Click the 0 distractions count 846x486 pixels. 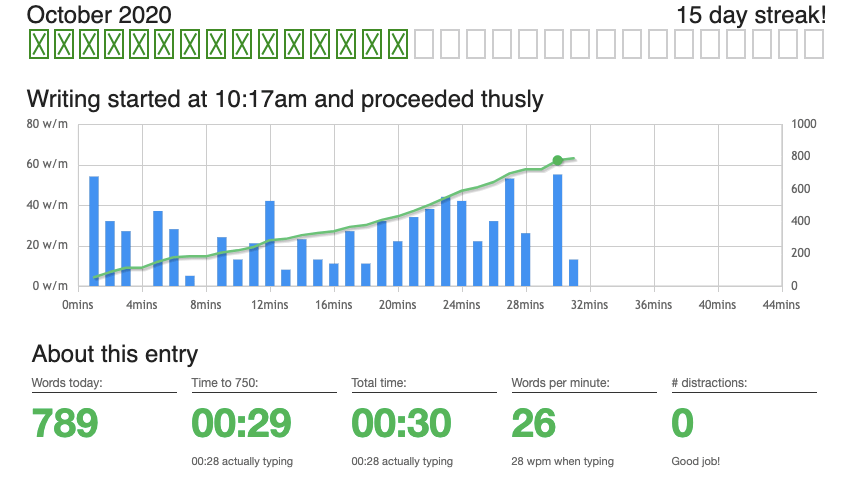682,423
